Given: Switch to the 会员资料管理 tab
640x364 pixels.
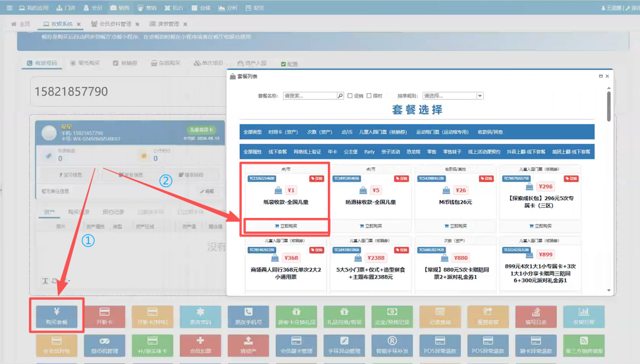Looking at the screenshot, I should click(111, 24).
